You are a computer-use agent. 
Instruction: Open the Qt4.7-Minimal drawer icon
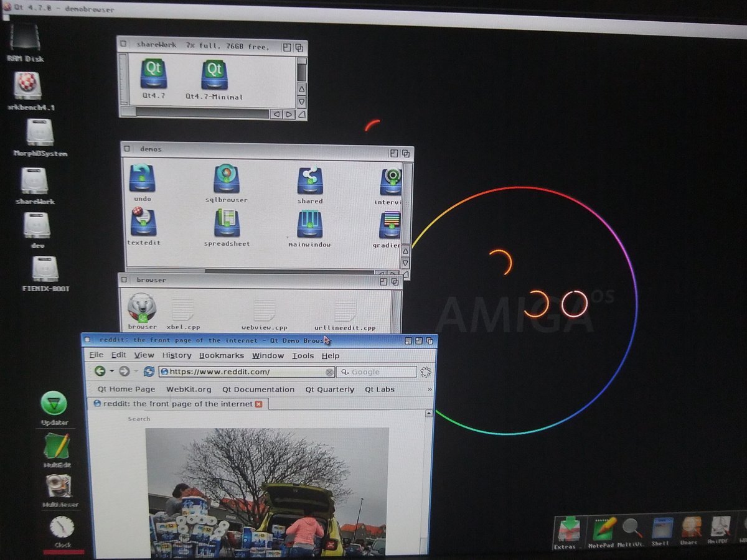point(214,74)
